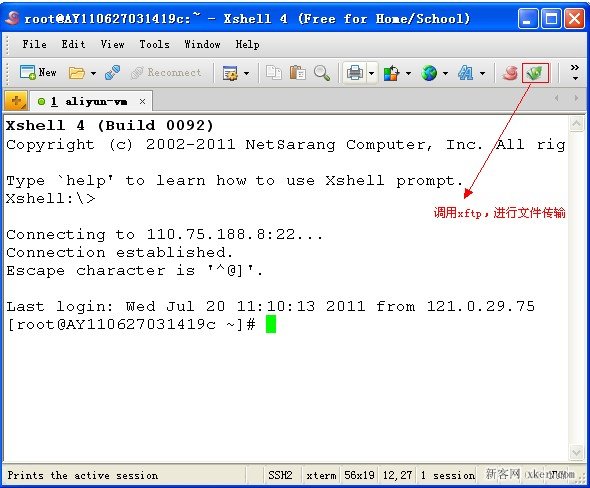Open the Help menu

pyautogui.click(x=247, y=44)
